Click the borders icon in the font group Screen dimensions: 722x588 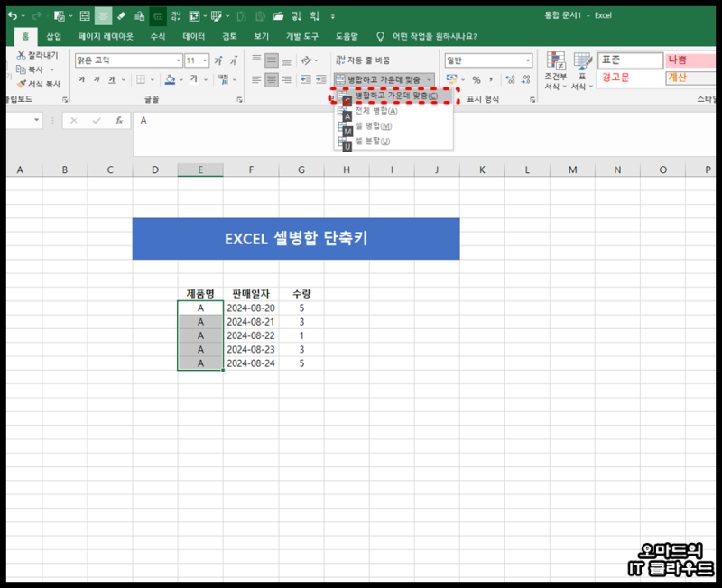(x=141, y=79)
